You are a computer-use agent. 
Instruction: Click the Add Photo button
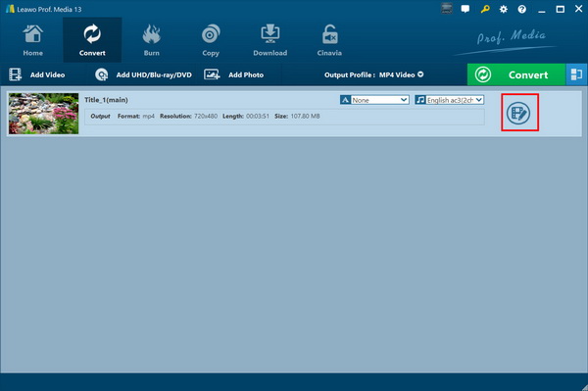pos(233,74)
